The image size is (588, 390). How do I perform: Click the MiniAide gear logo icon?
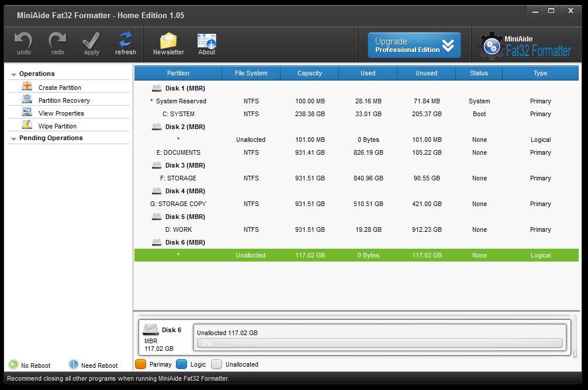491,46
